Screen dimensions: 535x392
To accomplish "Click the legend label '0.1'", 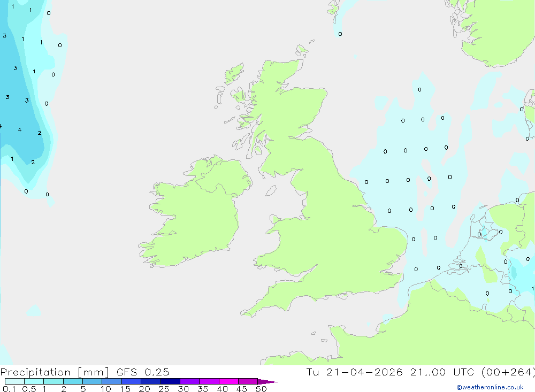I will pyautogui.click(x=9, y=389).
